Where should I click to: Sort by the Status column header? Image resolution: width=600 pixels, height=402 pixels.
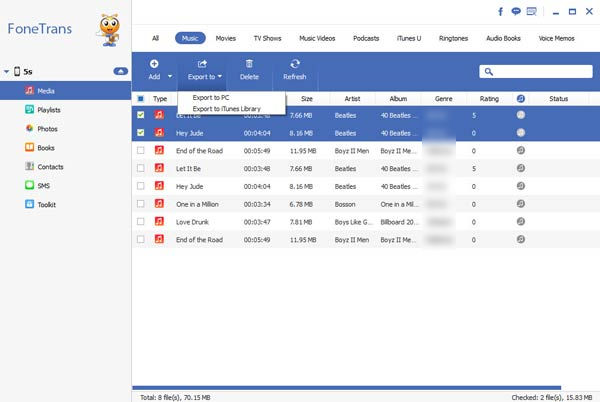tap(558, 99)
